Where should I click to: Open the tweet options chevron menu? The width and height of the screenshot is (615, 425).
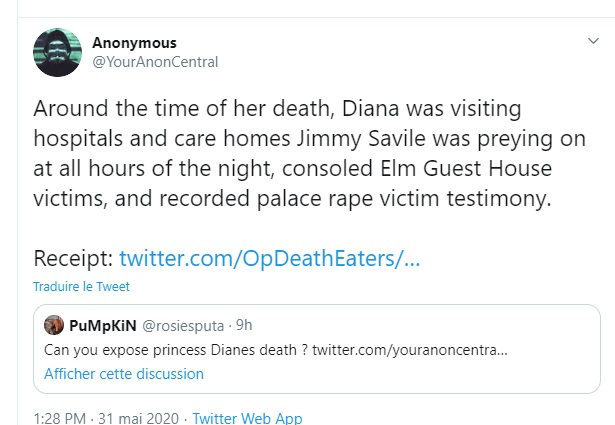[x=592, y=43]
